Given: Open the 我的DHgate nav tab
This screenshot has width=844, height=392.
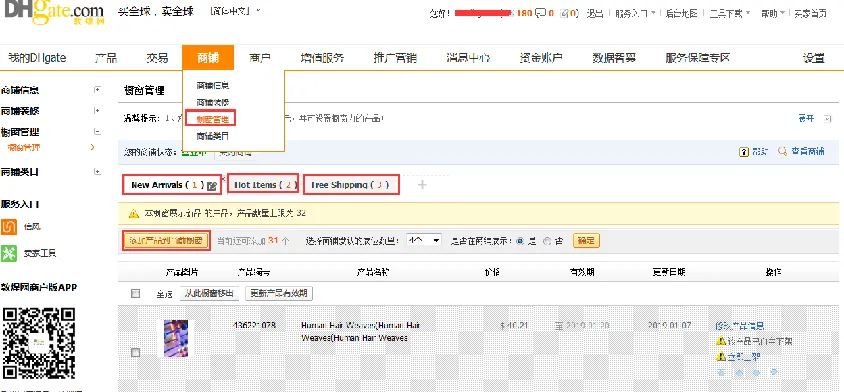Looking at the screenshot, I should coord(37,58).
